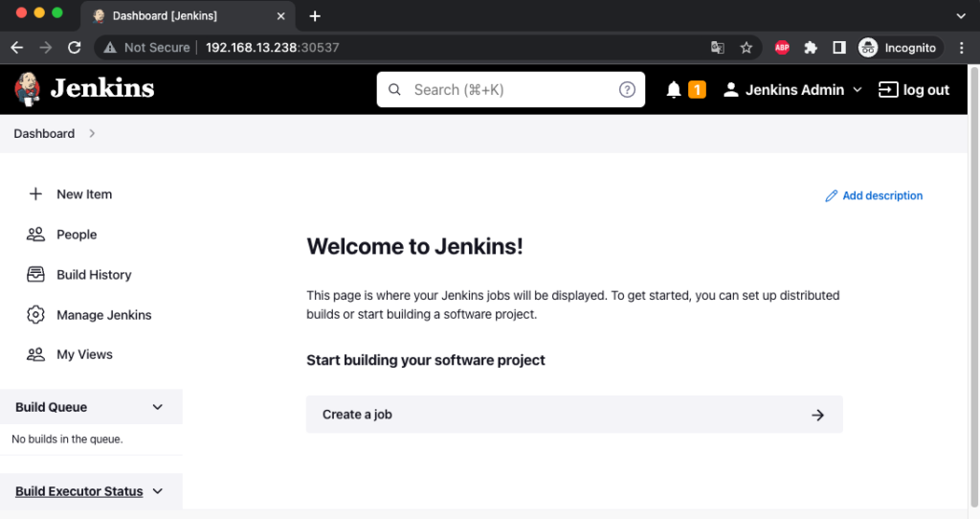Click the search magnifier icon

click(x=394, y=89)
